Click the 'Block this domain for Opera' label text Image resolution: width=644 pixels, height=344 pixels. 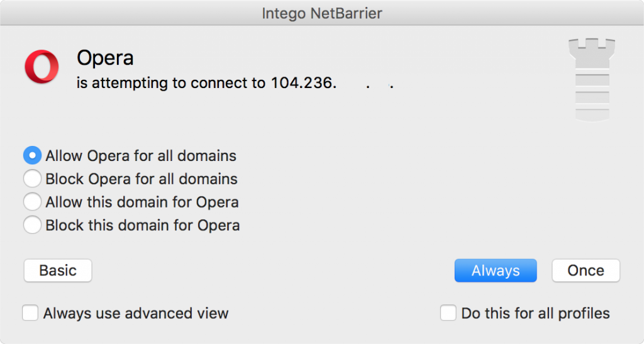click(143, 225)
